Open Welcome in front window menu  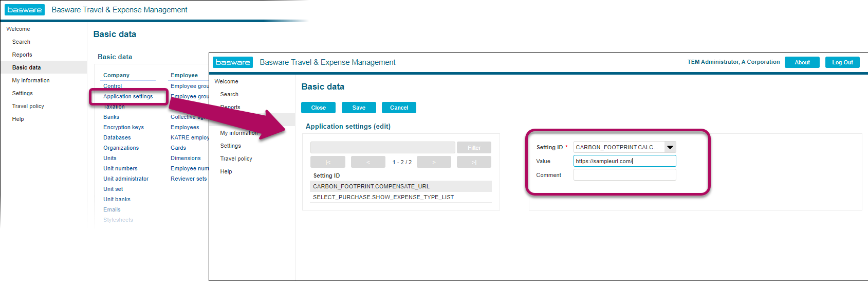[226, 81]
